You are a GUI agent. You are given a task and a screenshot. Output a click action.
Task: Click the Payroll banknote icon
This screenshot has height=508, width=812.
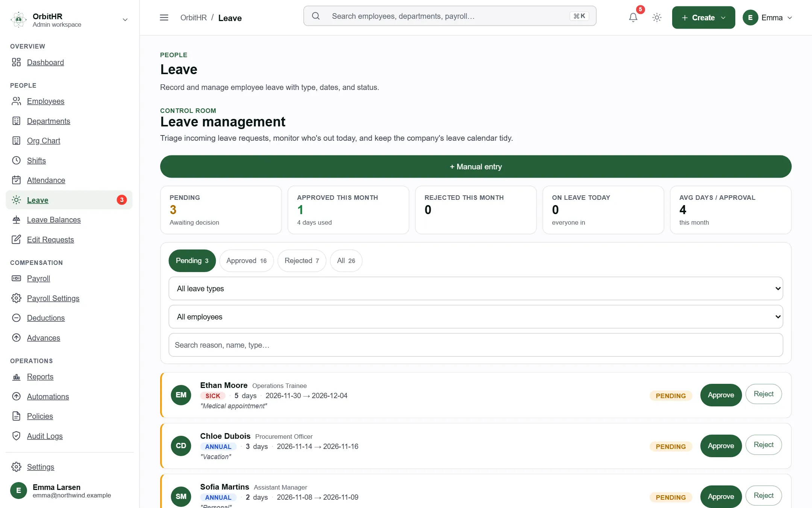click(x=16, y=278)
